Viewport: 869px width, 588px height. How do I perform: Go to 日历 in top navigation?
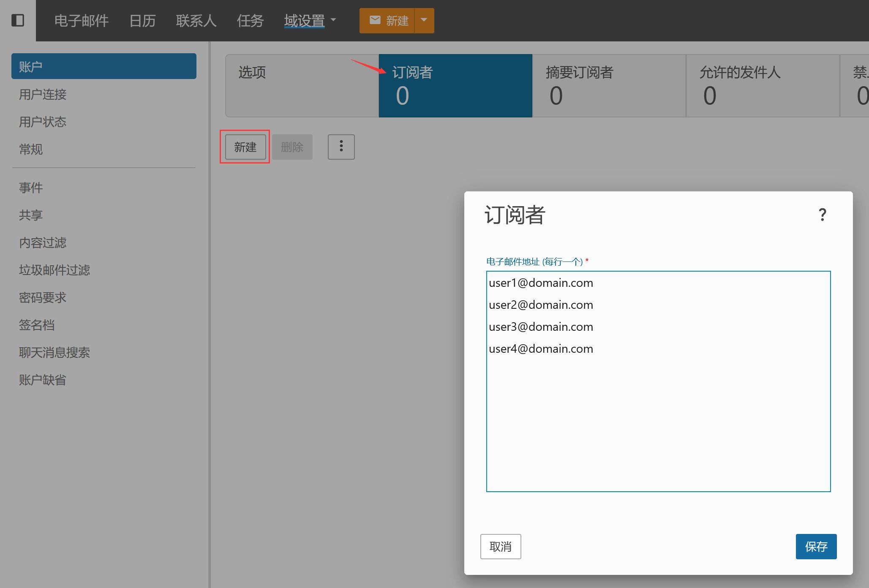tap(142, 21)
